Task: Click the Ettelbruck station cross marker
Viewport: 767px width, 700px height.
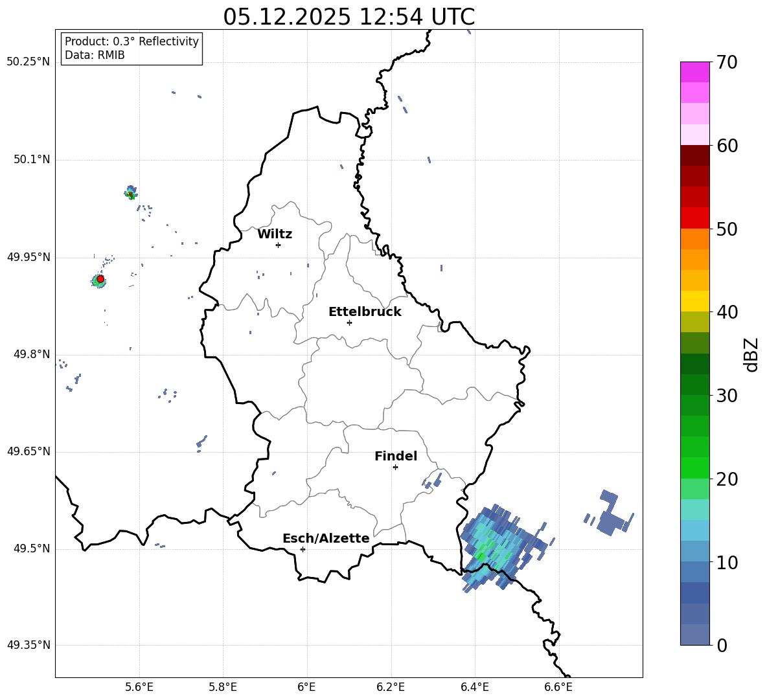Action: coord(349,322)
